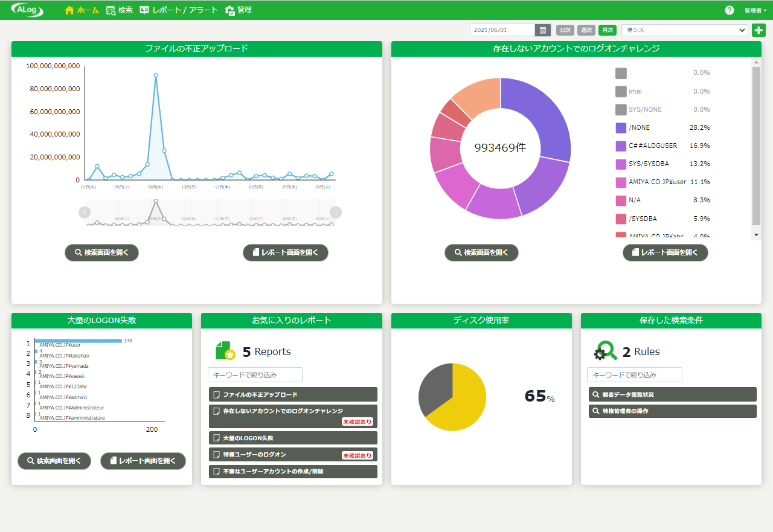This screenshot has width=773, height=532.
Task: Open the ファイルの不正アップロード favorite report
Action: click(293, 394)
